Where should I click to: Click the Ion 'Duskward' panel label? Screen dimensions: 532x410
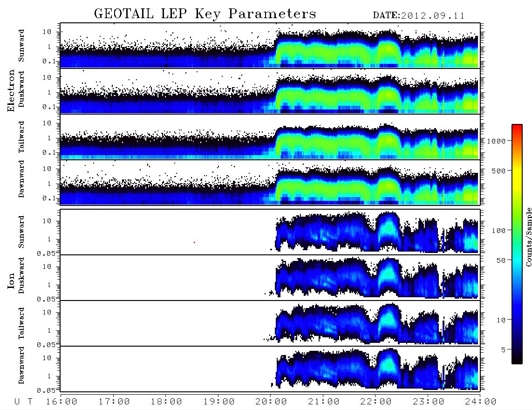[21, 275]
